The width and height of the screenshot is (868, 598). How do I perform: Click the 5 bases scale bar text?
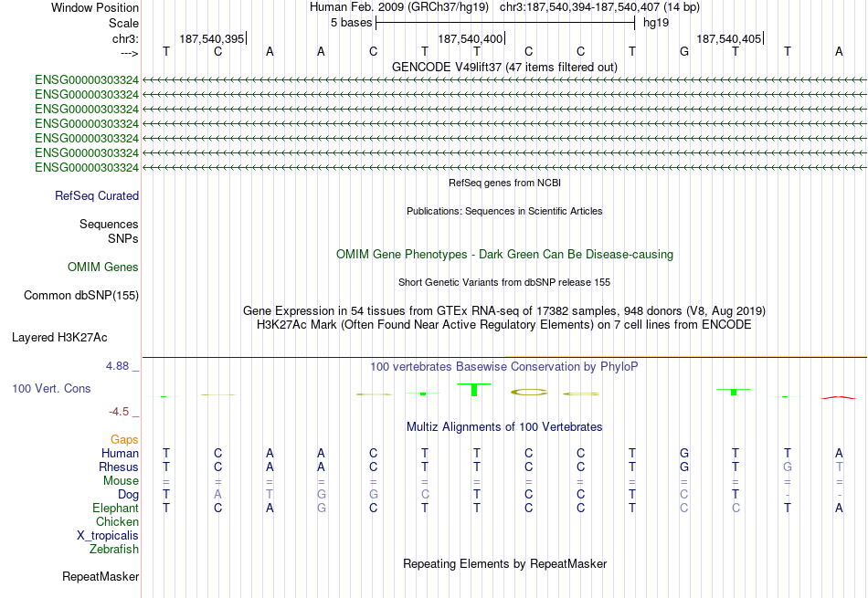click(x=352, y=23)
